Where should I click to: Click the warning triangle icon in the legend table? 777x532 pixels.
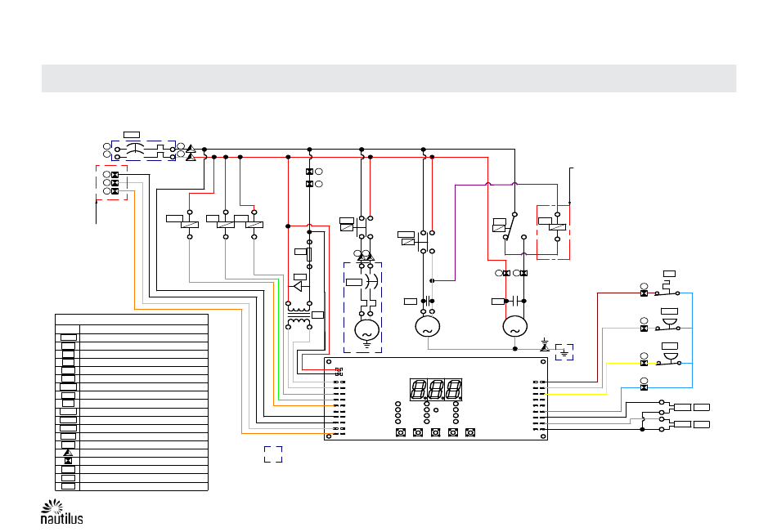coord(69,453)
